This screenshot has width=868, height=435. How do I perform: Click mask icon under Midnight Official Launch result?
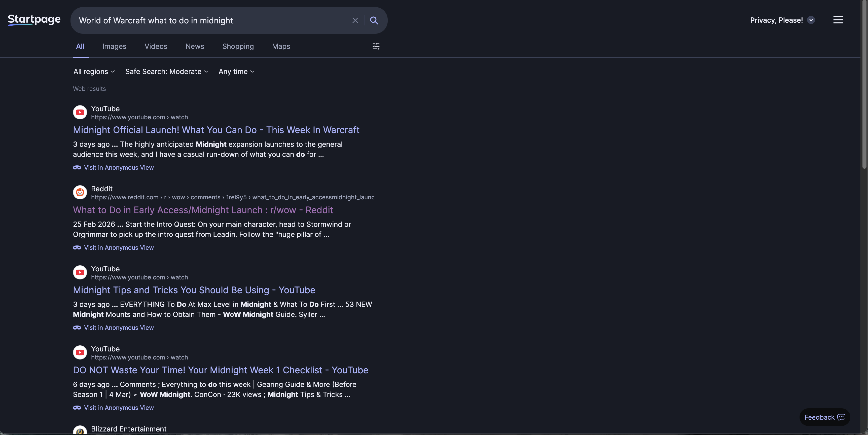(x=77, y=167)
